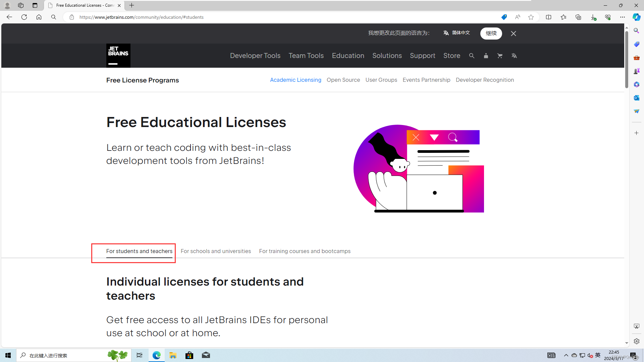The image size is (644, 362).
Task: Activate Read aloud icon
Action: [x=518, y=17]
